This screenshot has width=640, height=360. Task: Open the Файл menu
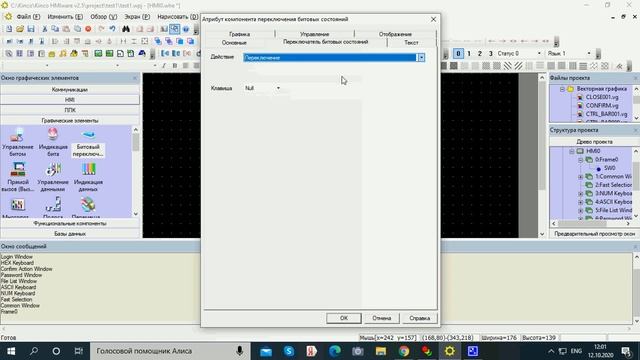[28, 17]
